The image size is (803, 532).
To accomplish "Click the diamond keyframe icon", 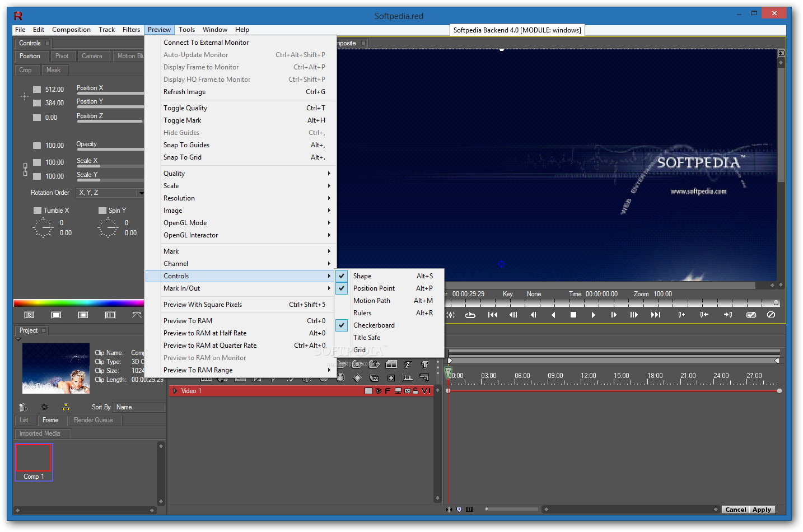I will click(x=357, y=378).
